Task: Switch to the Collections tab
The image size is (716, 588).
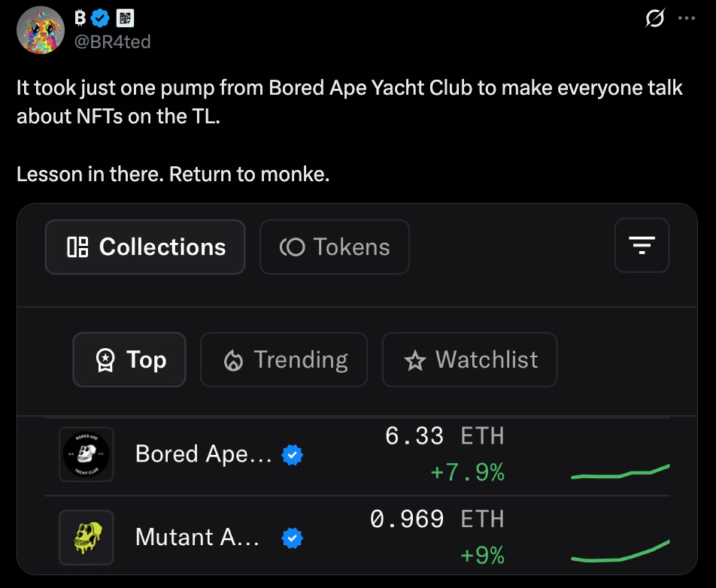Action: 144,247
